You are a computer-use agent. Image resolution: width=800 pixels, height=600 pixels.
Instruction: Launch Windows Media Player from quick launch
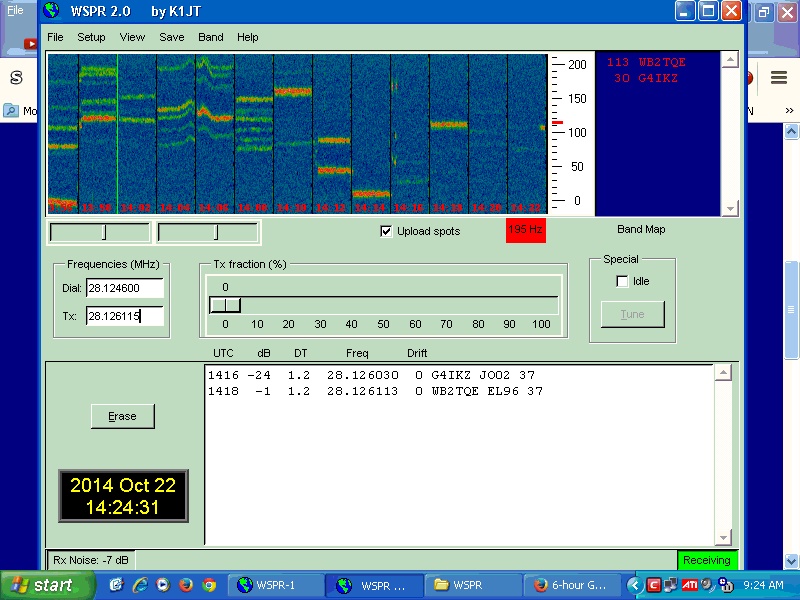[x=163, y=585]
